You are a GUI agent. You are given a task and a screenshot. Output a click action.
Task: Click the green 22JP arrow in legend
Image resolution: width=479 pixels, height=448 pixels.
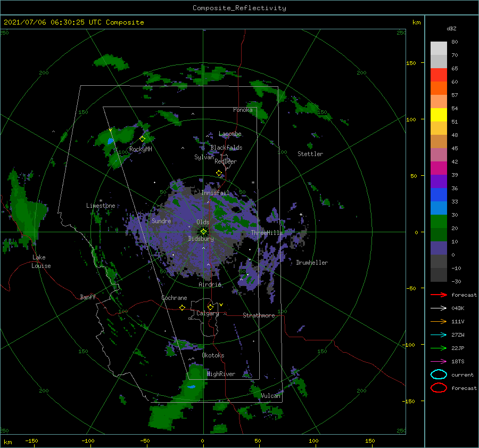(x=439, y=348)
